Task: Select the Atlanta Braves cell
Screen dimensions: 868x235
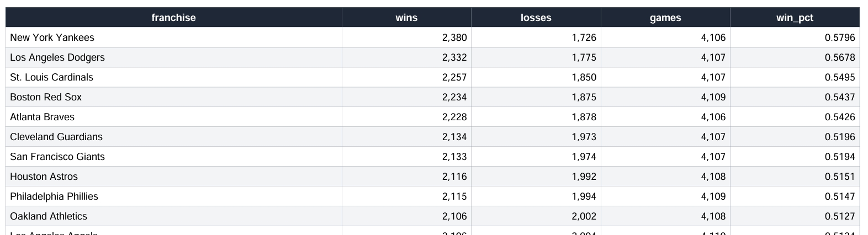Action: point(42,117)
